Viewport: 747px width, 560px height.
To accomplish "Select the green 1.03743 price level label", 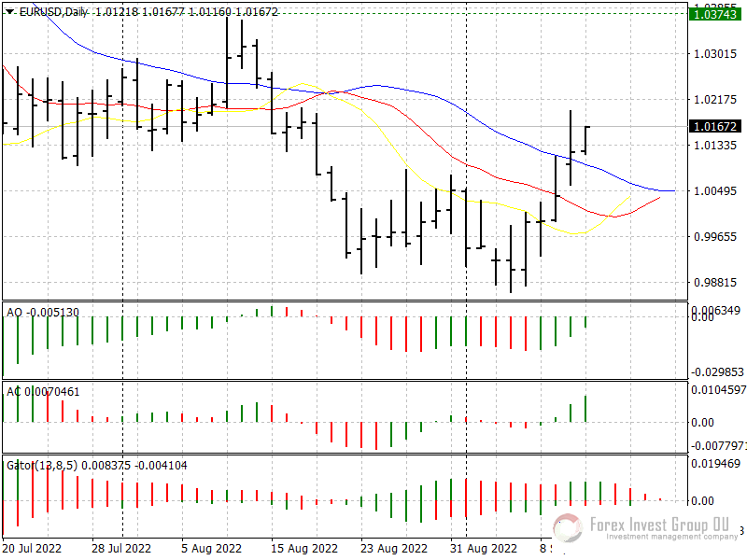I will coord(714,14).
